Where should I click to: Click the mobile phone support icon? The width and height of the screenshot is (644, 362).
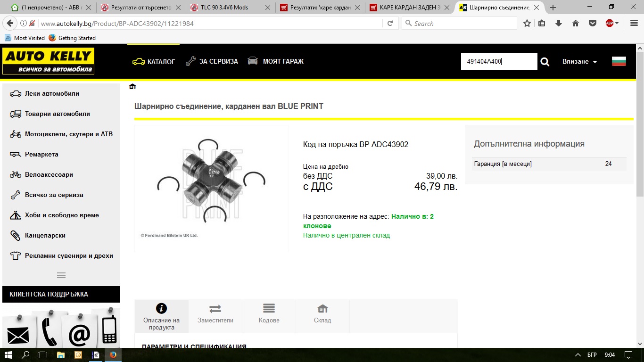click(x=109, y=330)
